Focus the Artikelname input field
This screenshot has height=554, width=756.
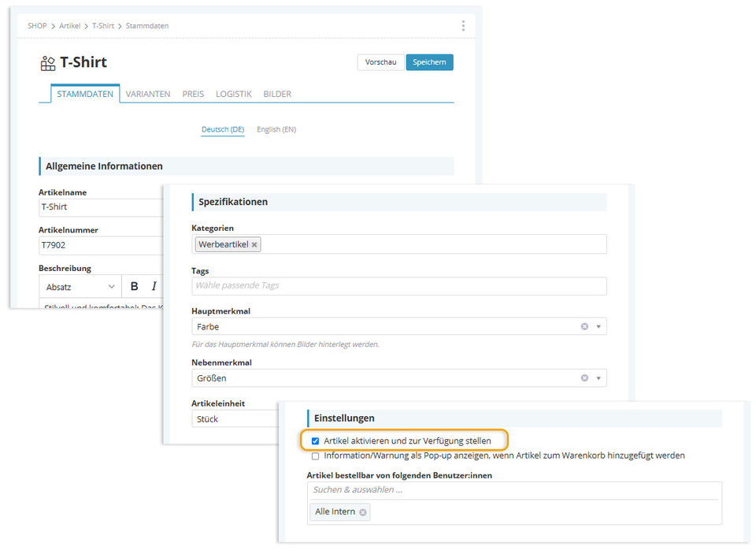point(101,207)
